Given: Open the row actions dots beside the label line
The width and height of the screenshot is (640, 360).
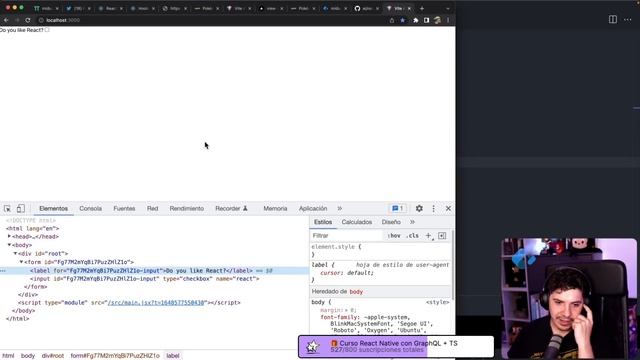Looking at the screenshot, I should point(3,271).
